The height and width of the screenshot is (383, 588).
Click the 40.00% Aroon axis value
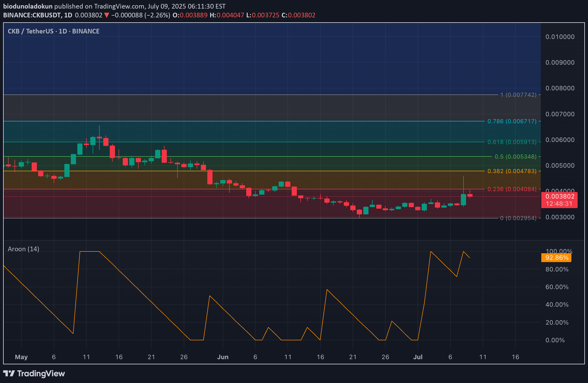coord(557,305)
